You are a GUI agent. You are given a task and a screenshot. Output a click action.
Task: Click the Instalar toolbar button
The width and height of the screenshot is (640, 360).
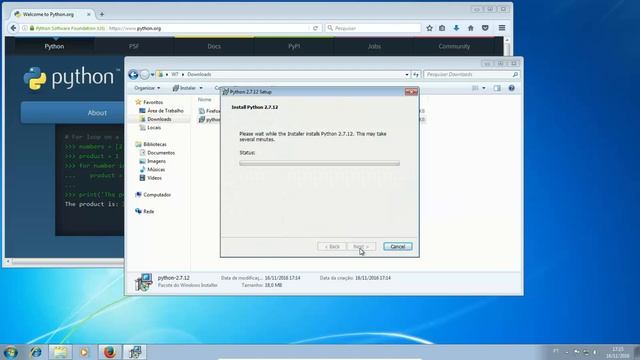(184, 88)
